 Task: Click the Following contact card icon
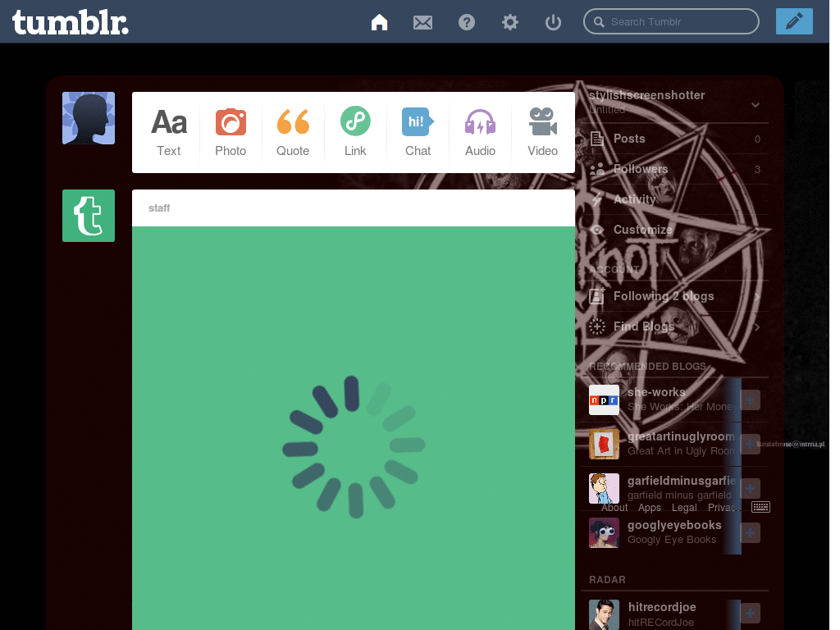click(x=597, y=295)
